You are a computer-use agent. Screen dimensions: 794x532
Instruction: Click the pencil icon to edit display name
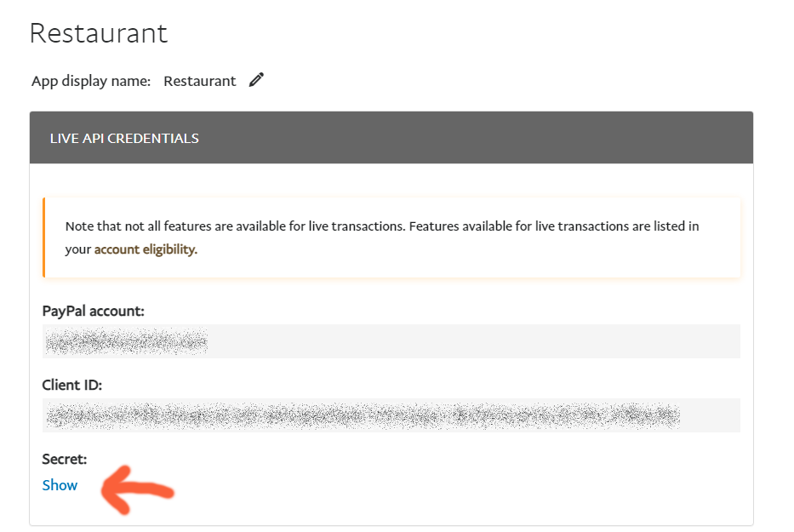pyautogui.click(x=256, y=80)
